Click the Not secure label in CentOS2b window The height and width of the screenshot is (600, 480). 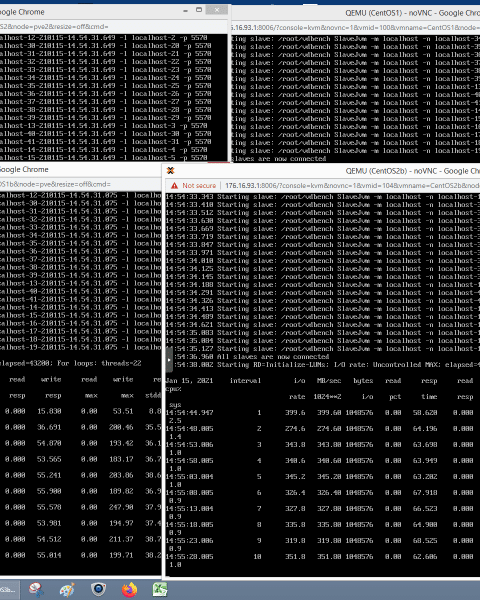(199, 186)
